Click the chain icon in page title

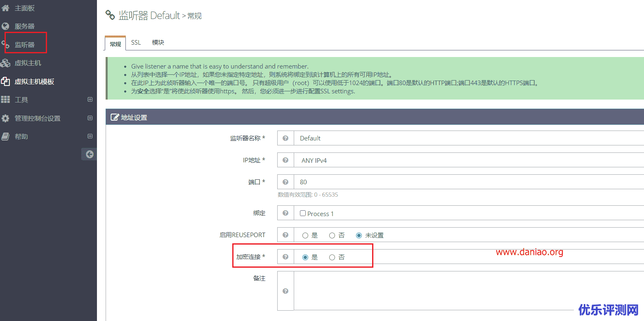[x=110, y=15]
